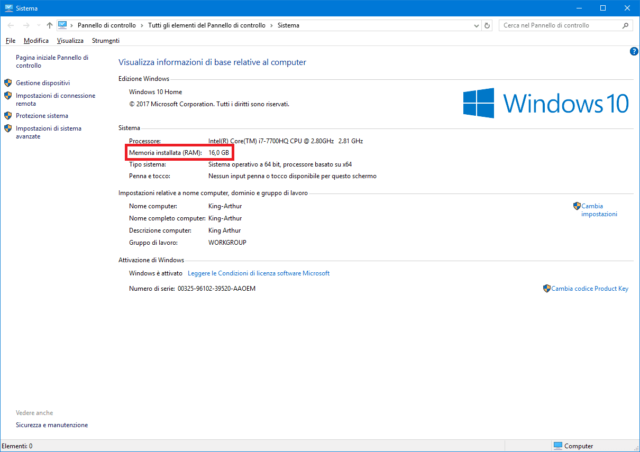Click the shield icon beside Protezione sistema

coord(8,115)
